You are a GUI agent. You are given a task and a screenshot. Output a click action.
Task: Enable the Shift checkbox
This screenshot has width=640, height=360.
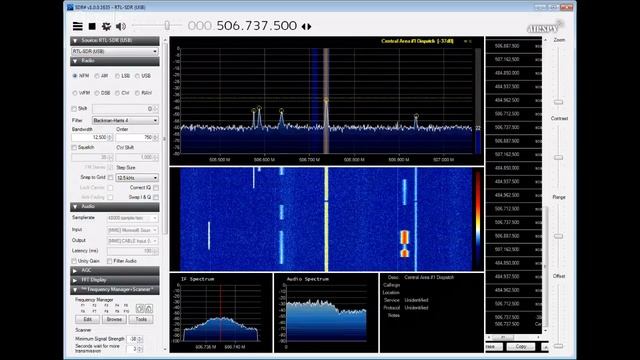(x=74, y=109)
